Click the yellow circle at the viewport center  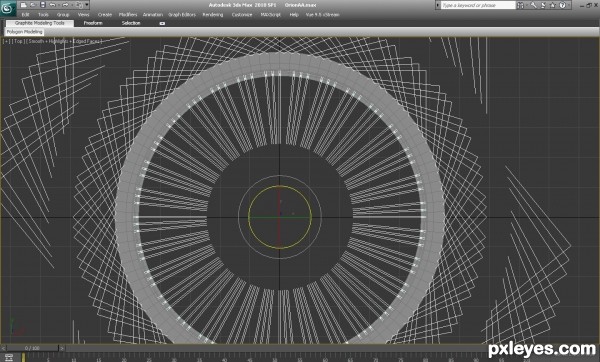280,217
